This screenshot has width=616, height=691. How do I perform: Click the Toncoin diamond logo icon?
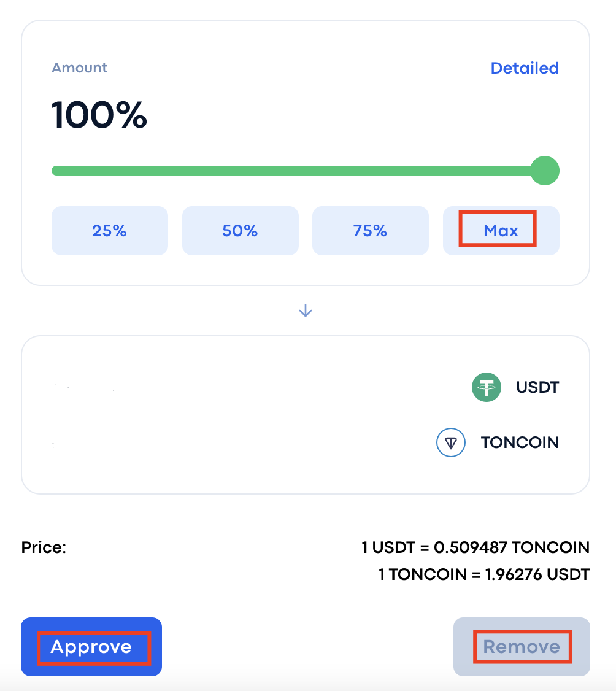tap(451, 442)
